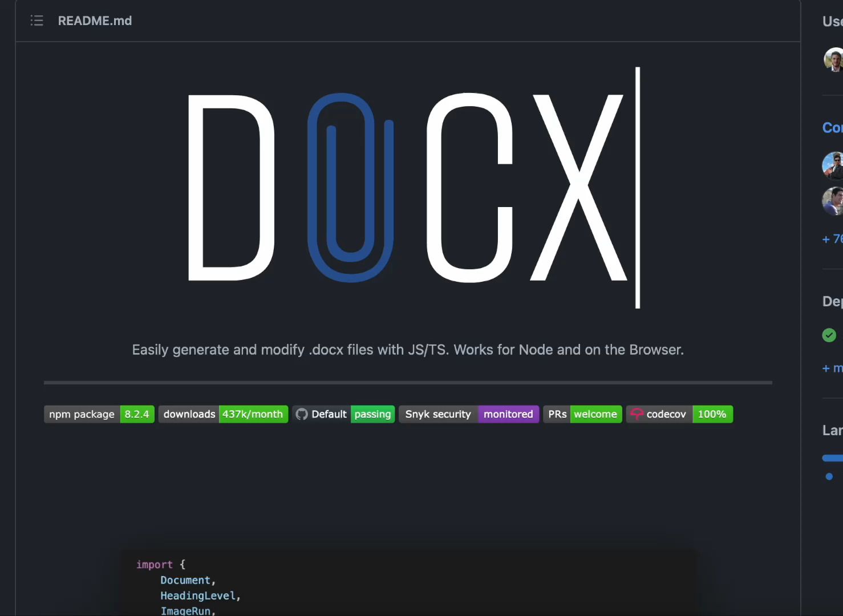Image resolution: width=843 pixels, height=616 pixels.
Task: Click the codecov umbrella icon
Action: pos(637,414)
